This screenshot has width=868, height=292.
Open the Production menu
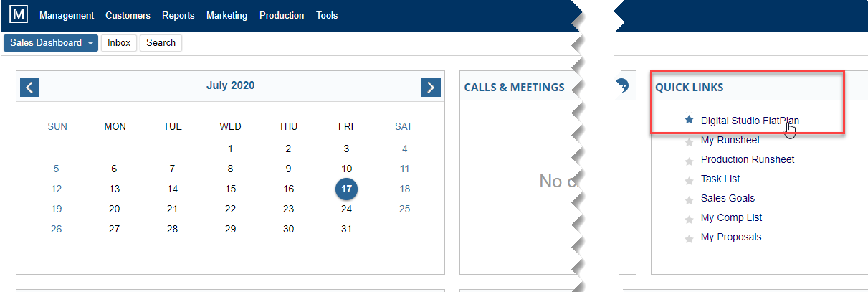click(x=282, y=15)
